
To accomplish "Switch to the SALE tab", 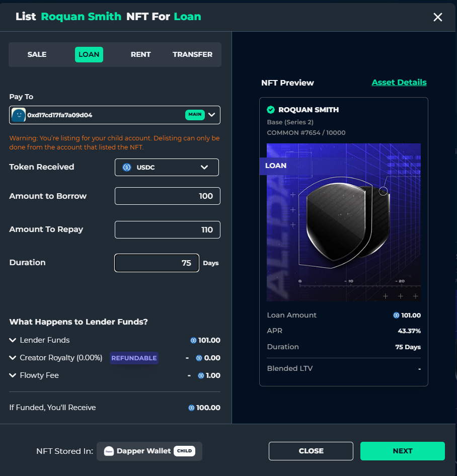I will coord(37,54).
